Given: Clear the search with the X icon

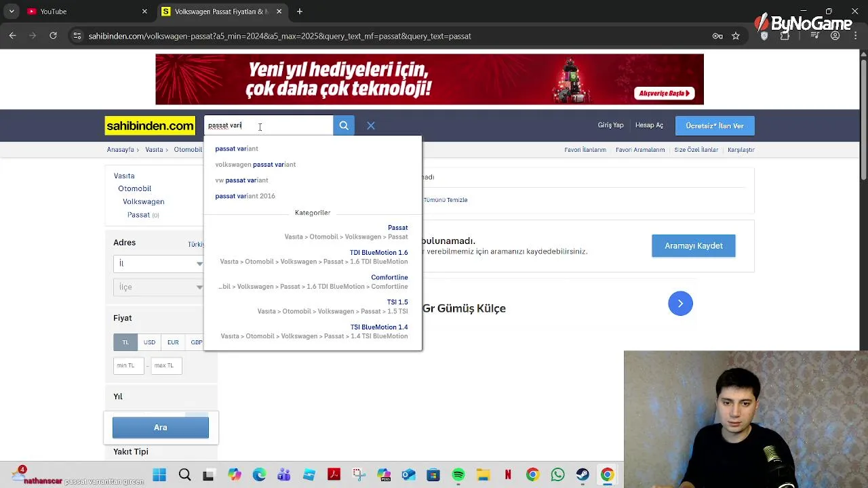Looking at the screenshot, I should [371, 125].
